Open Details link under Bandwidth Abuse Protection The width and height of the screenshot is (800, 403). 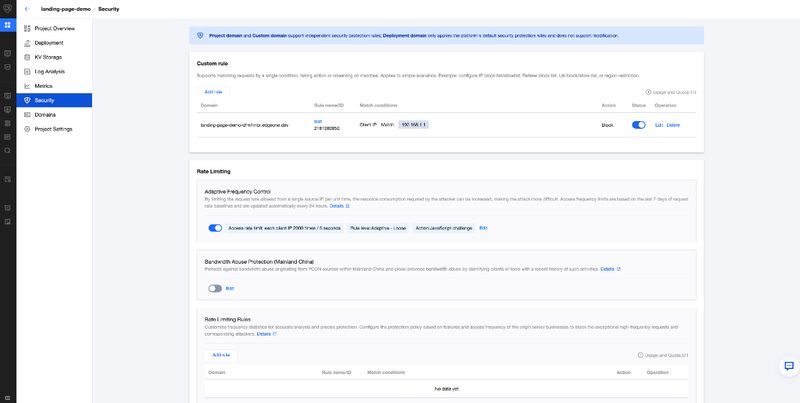(610, 269)
